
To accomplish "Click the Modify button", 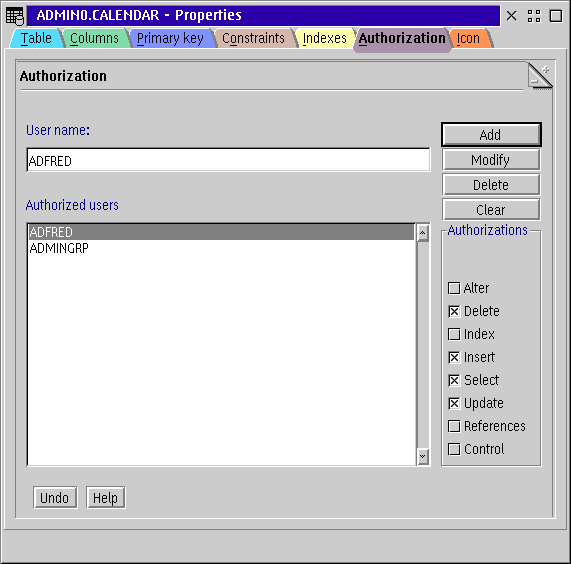I will pyautogui.click(x=491, y=160).
